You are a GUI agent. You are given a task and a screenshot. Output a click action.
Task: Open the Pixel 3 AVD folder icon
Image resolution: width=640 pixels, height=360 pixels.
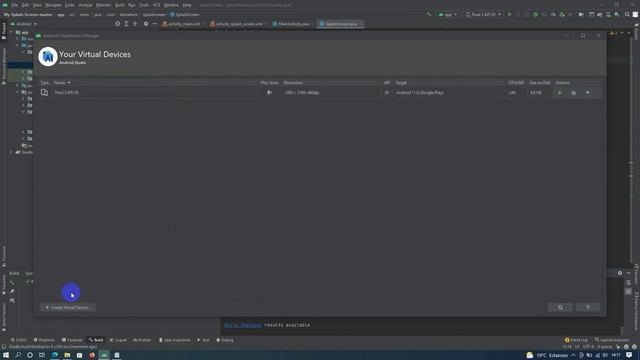(x=573, y=93)
